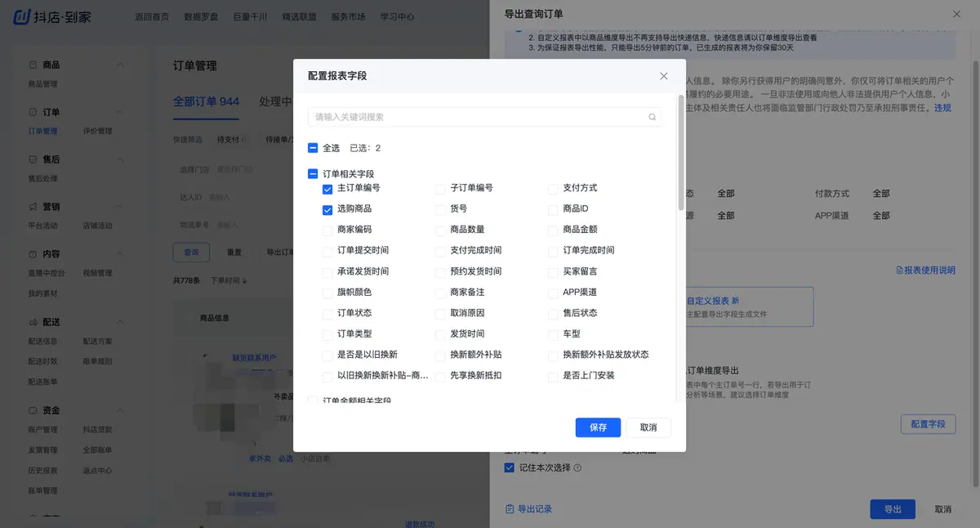Collapse the 商品 sidebar section chevron

point(120,65)
